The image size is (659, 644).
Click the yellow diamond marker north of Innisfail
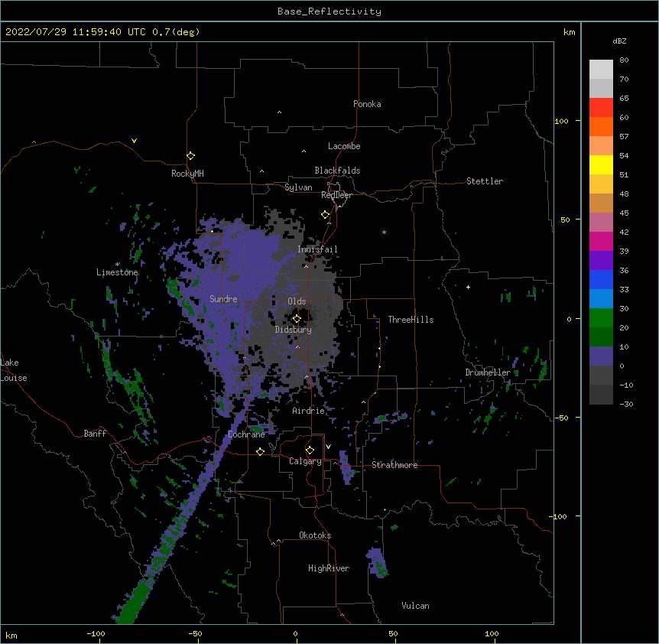(326, 215)
